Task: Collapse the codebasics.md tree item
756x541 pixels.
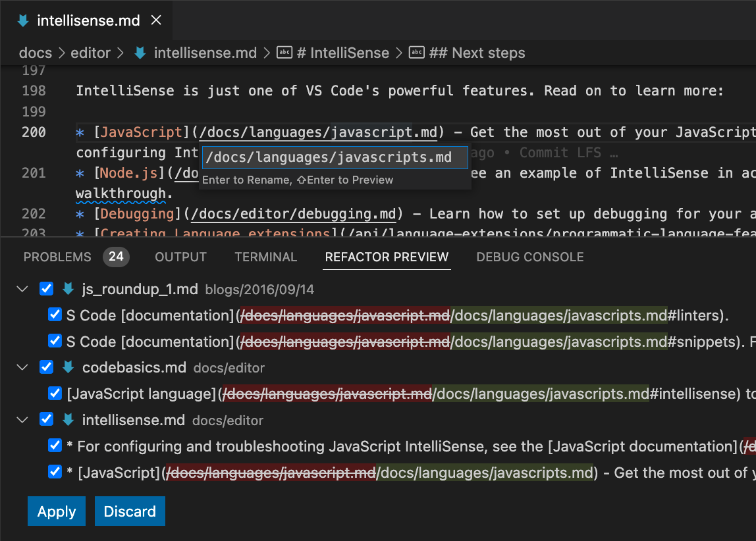Action: [22, 367]
